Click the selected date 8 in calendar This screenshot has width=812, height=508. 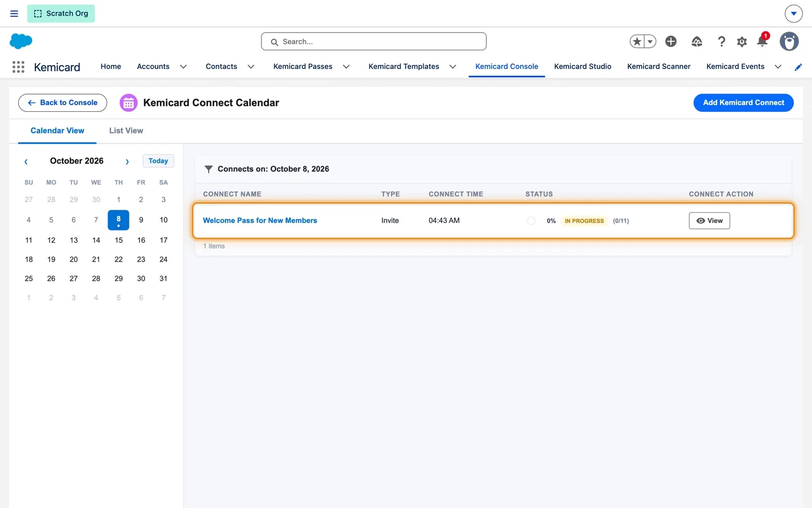point(119,220)
